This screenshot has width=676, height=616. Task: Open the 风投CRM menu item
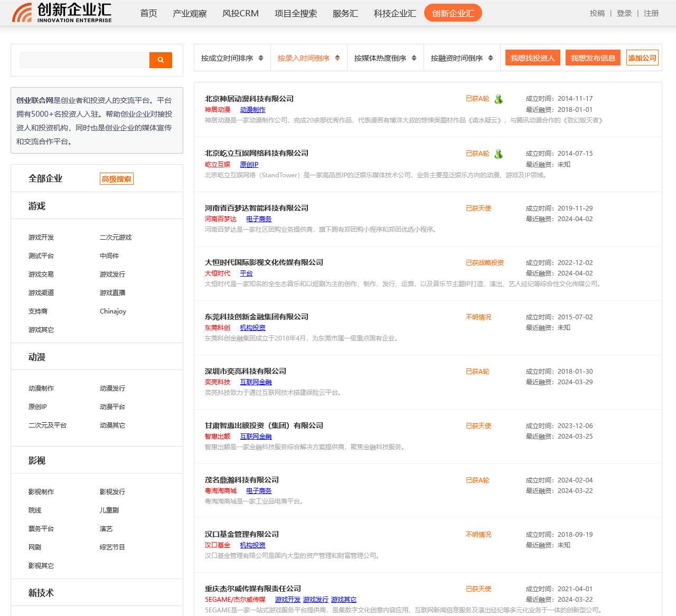[240, 14]
